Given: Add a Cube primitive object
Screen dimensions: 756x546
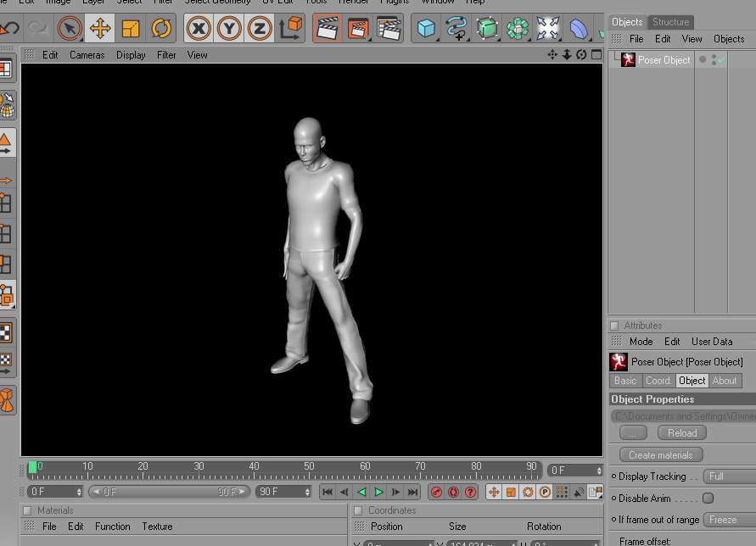Looking at the screenshot, I should pos(425,29).
